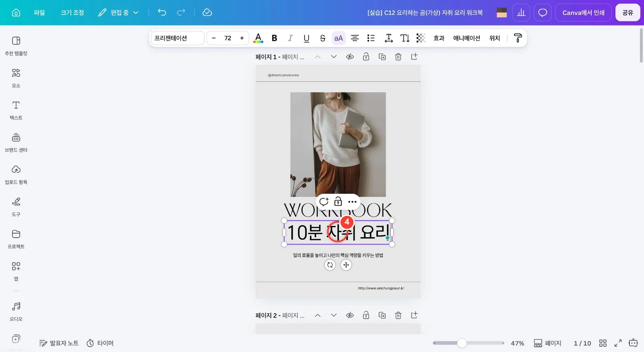
Task: Open 위치 position panel
Action: pos(495,38)
